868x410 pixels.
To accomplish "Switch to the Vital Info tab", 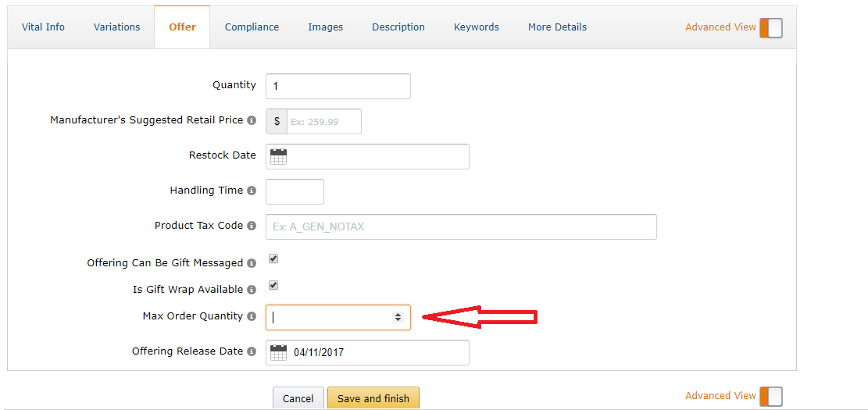I will click(x=43, y=27).
